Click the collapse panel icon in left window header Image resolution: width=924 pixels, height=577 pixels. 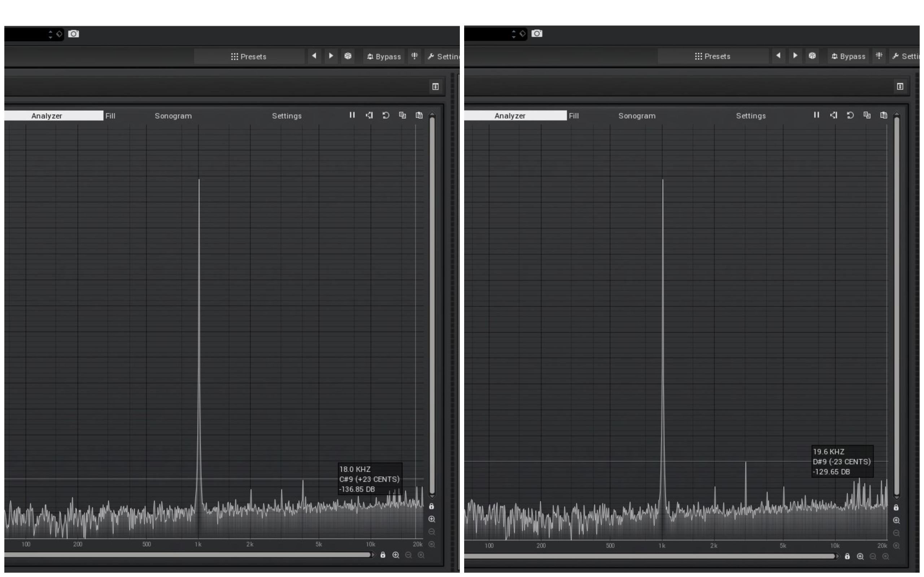tap(435, 87)
